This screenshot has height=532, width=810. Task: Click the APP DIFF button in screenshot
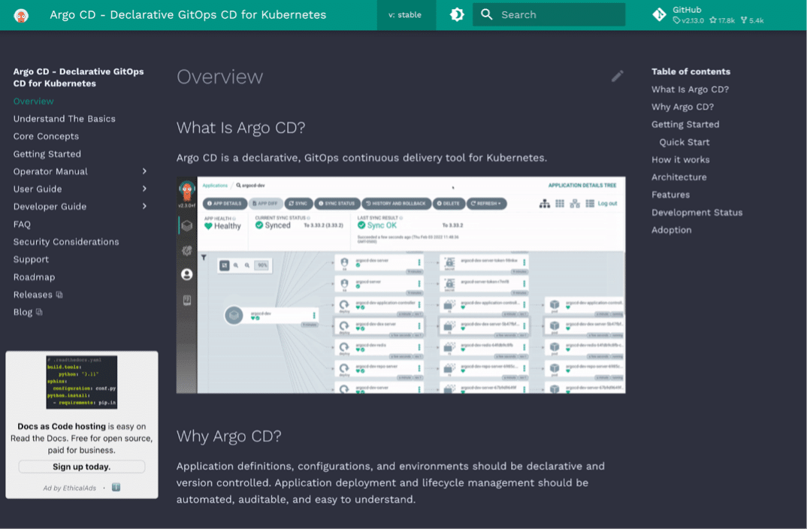point(267,204)
